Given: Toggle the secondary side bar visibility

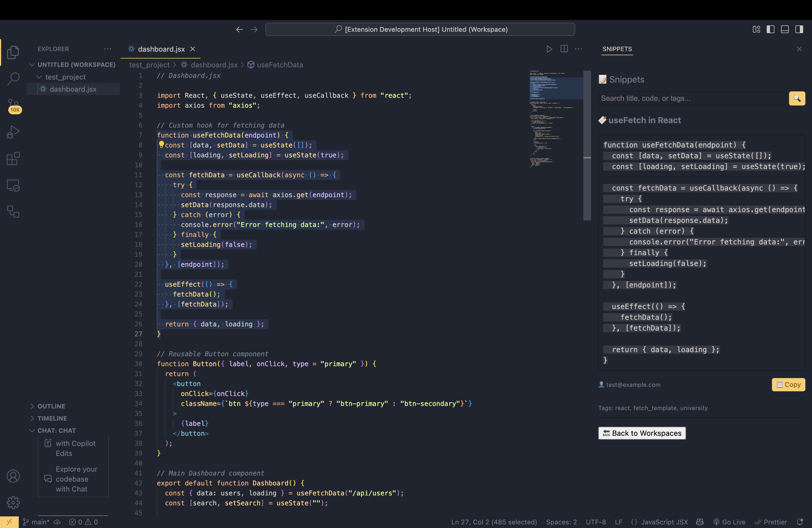Looking at the screenshot, I should click(799, 29).
